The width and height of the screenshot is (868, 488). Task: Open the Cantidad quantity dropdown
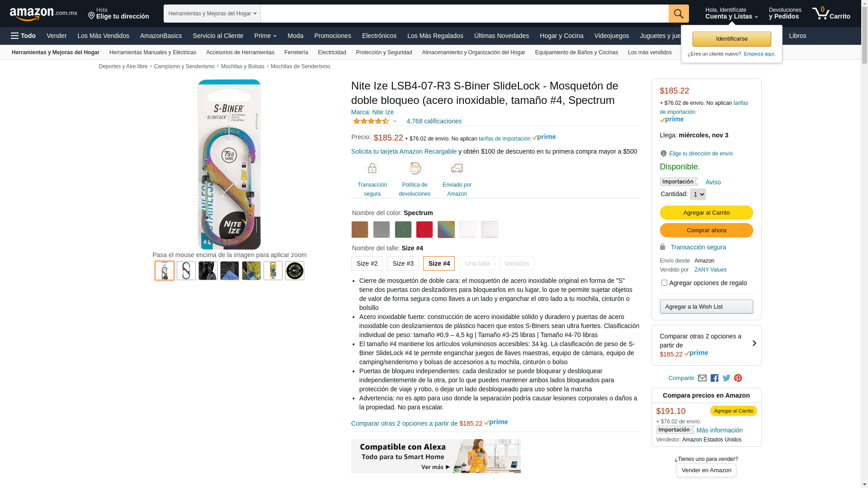698,194
